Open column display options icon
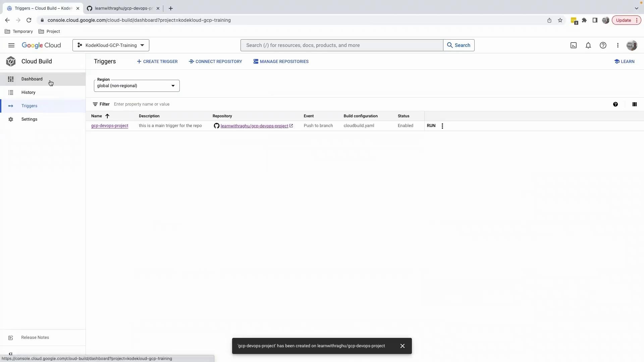 click(634, 104)
